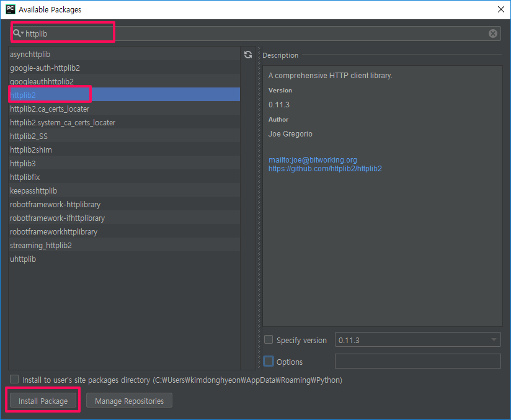
Task: Open the version 0.11.3 dropdown
Action: 417,340
